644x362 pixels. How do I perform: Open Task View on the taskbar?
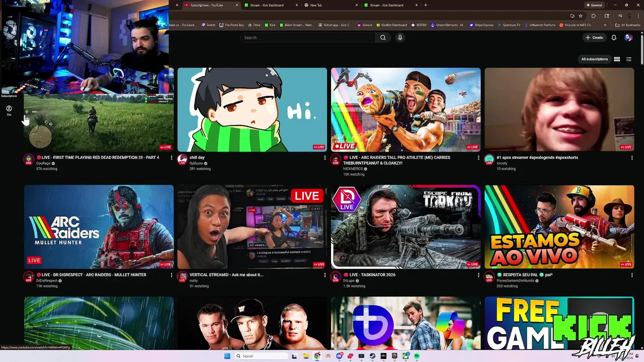point(294,356)
